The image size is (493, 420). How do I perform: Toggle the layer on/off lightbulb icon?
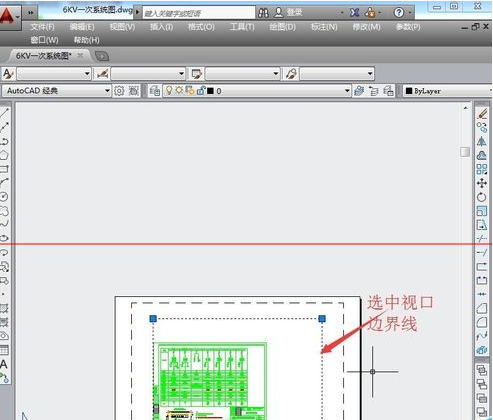pyautogui.click(x=169, y=90)
